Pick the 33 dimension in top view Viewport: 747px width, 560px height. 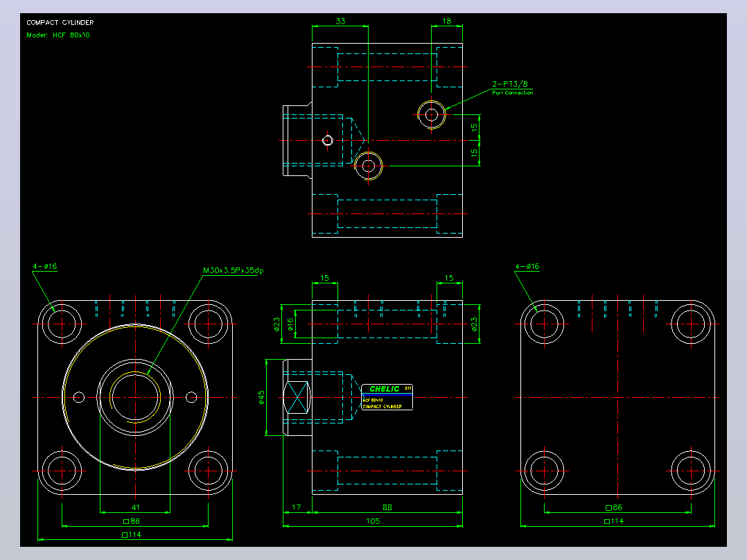340,21
